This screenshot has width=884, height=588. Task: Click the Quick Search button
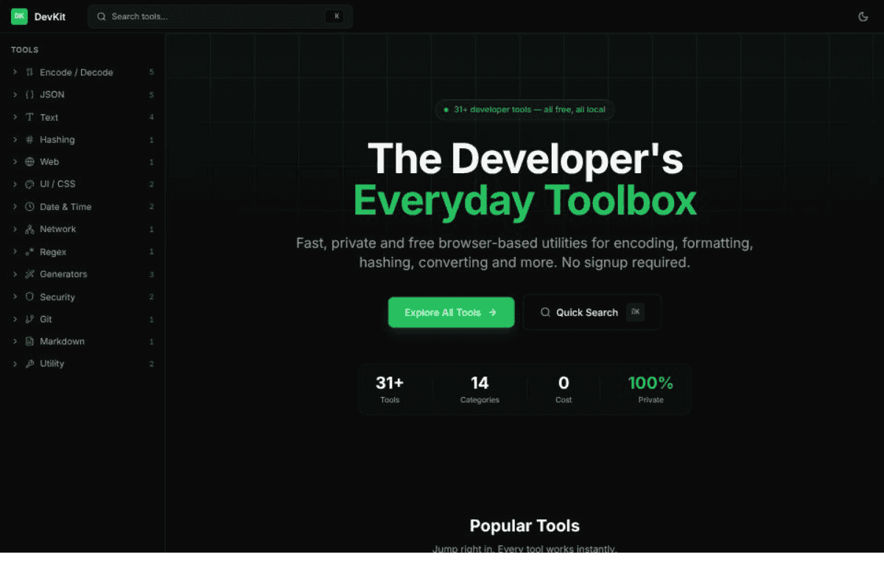[x=592, y=312]
